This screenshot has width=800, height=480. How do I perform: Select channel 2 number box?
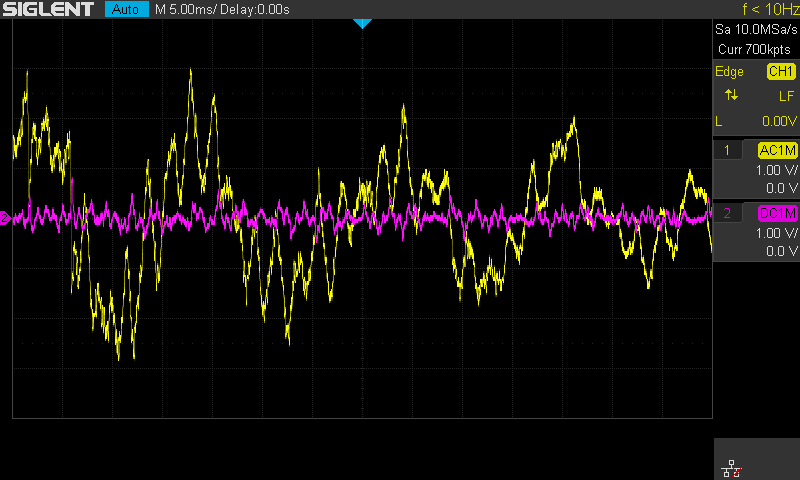pyautogui.click(x=727, y=213)
